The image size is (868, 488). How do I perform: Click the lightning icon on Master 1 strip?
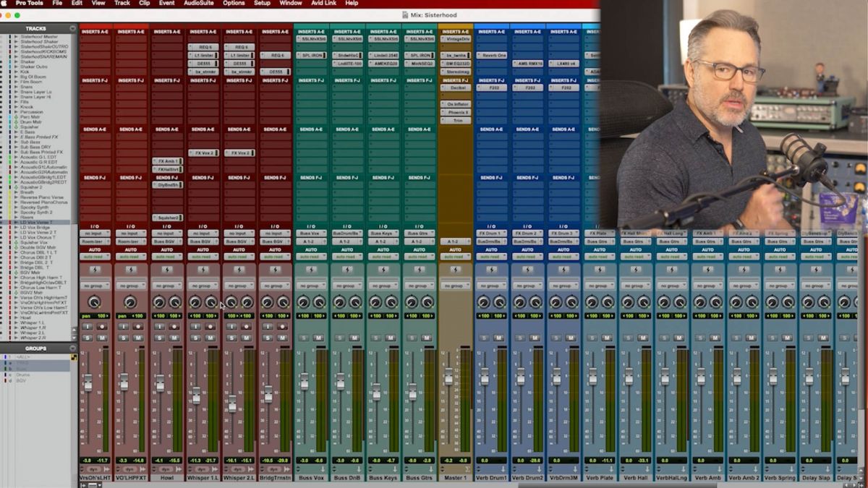point(454,269)
